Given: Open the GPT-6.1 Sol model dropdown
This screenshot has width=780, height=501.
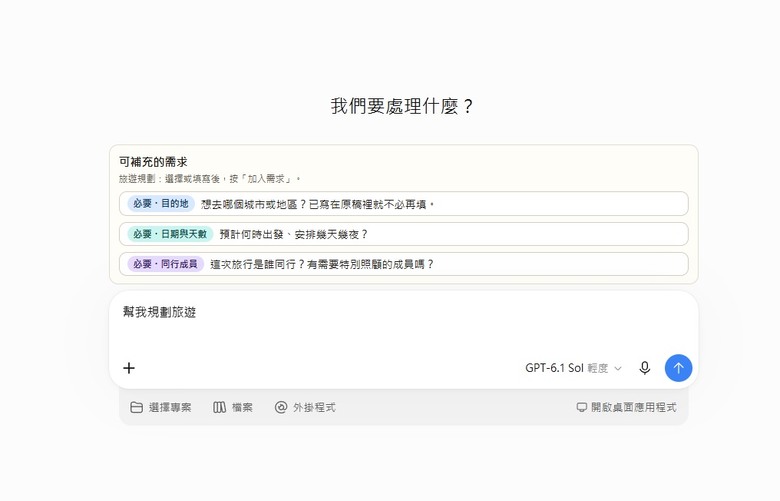Looking at the screenshot, I should click(x=574, y=368).
